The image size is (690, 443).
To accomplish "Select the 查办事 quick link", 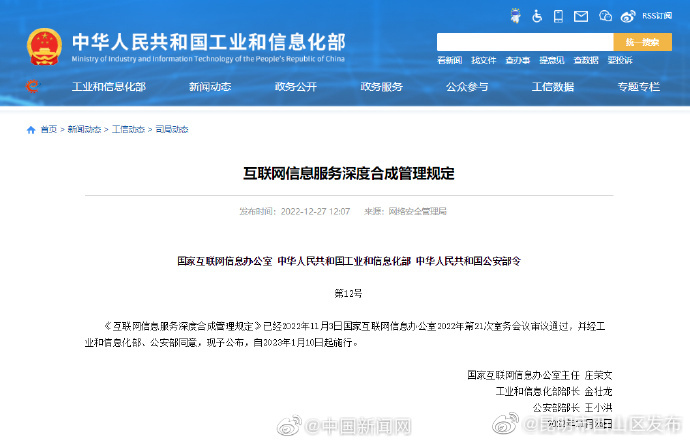I will (x=518, y=60).
